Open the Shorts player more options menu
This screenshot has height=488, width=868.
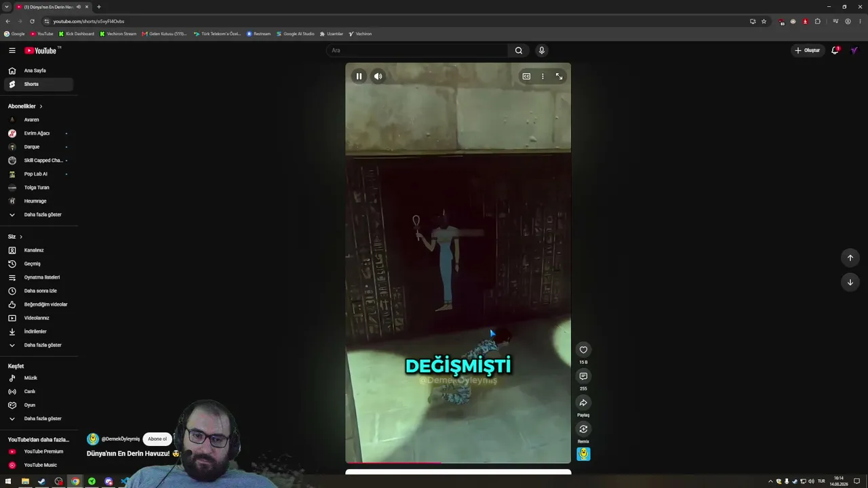pyautogui.click(x=542, y=77)
